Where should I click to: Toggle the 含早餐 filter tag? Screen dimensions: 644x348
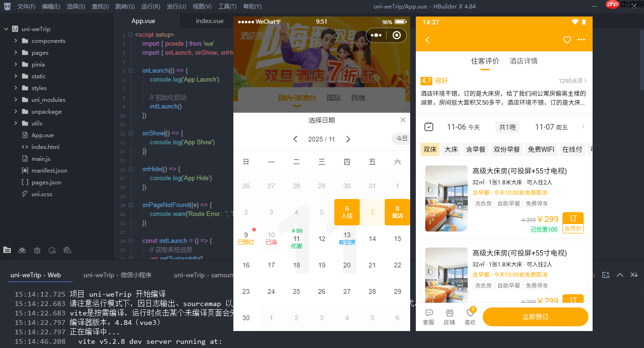click(x=475, y=149)
